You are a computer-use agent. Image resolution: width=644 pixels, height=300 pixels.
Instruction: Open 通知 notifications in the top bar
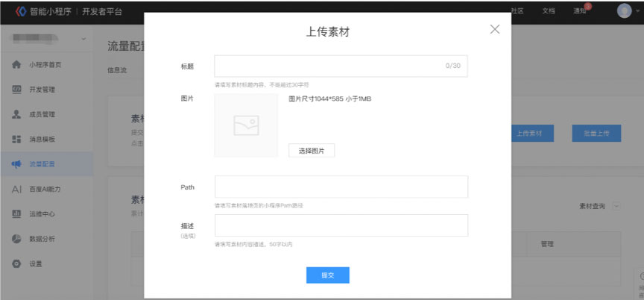[x=579, y=11]
